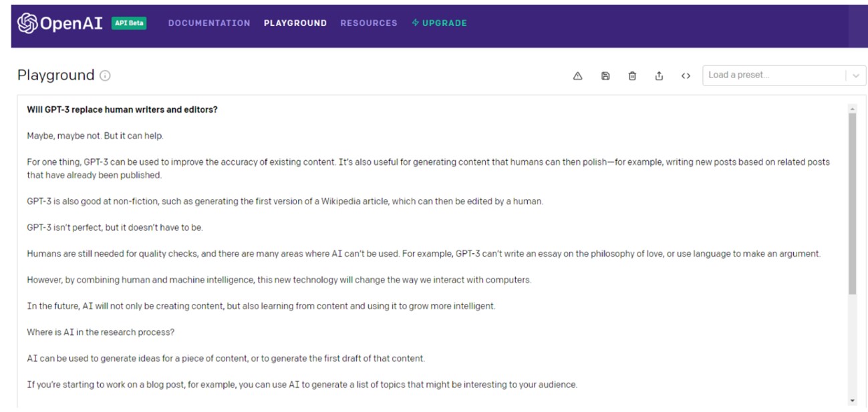
Task: Click the info icon beside Playground heading
Action: coord(105,75)
